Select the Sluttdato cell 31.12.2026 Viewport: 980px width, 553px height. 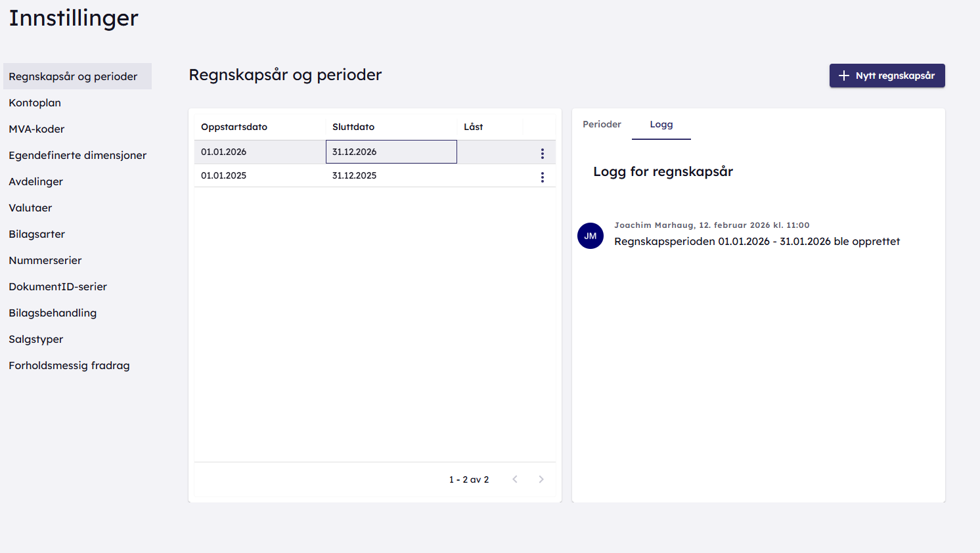(x=391, y=152)
